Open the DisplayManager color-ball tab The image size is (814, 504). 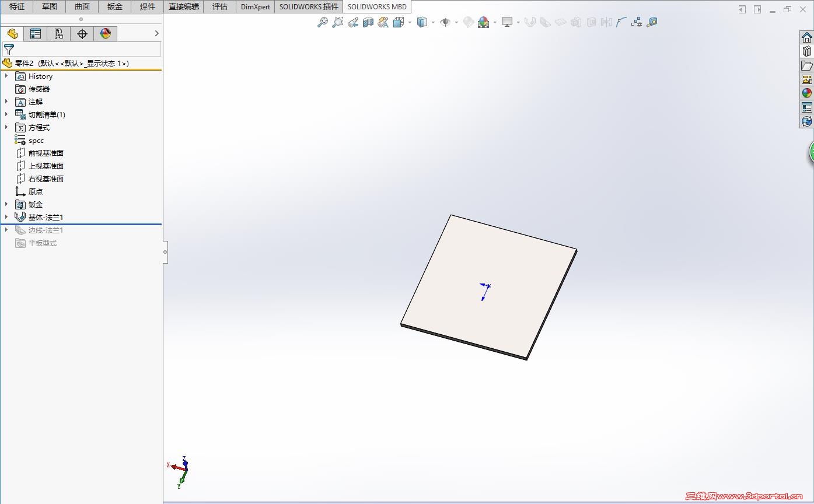[106, 34]
